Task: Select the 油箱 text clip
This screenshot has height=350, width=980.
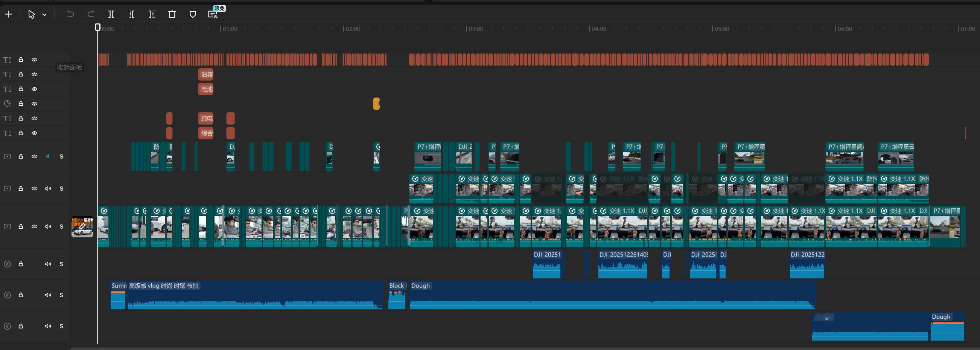Action: (206, 74)
